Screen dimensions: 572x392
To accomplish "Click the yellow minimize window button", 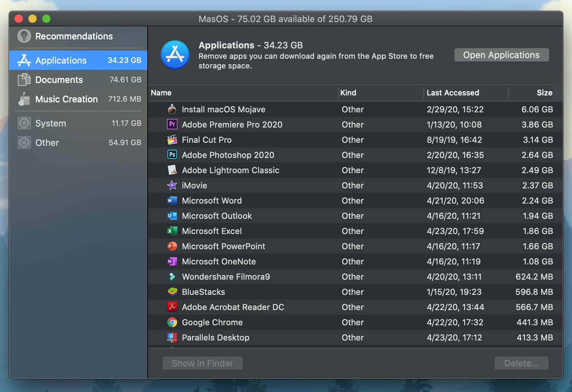I will [x=33, y=19].
